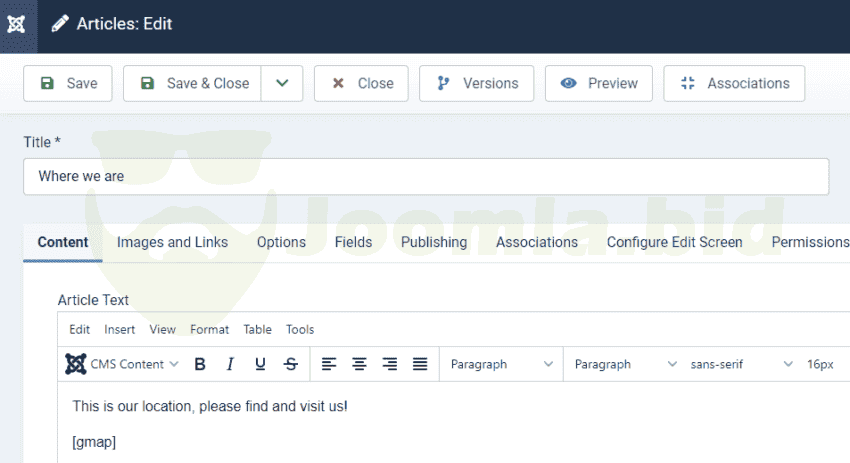
Task: Apply underline formatting
Action: tap(260, 365)
